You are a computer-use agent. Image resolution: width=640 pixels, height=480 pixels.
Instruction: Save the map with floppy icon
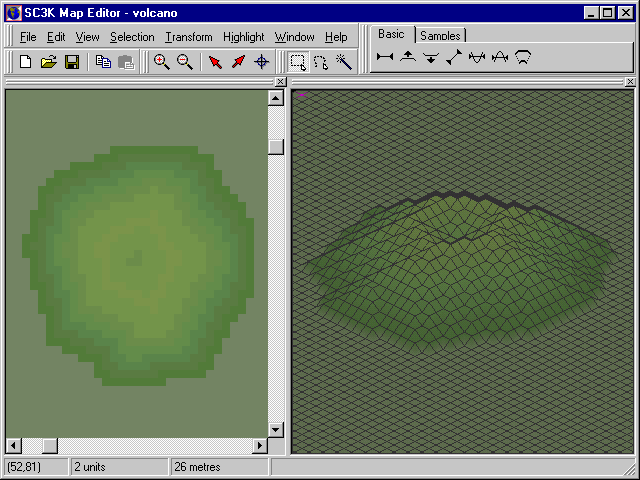coord(72,62)
